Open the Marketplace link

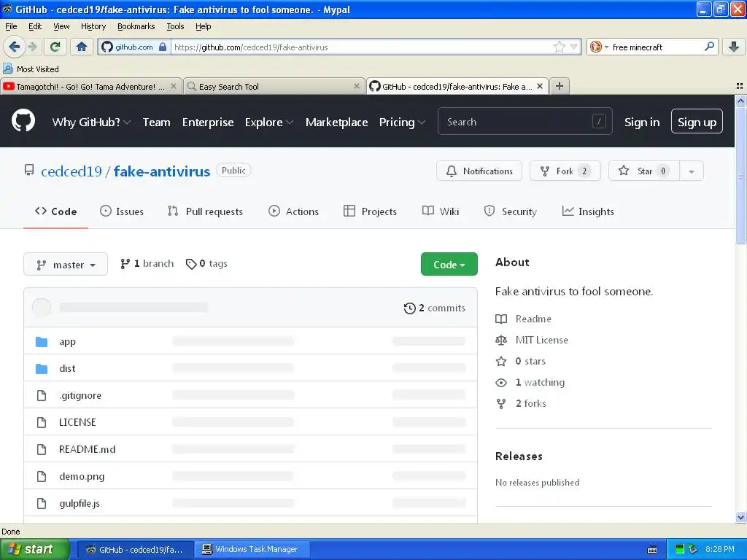(x=336, y=122)
